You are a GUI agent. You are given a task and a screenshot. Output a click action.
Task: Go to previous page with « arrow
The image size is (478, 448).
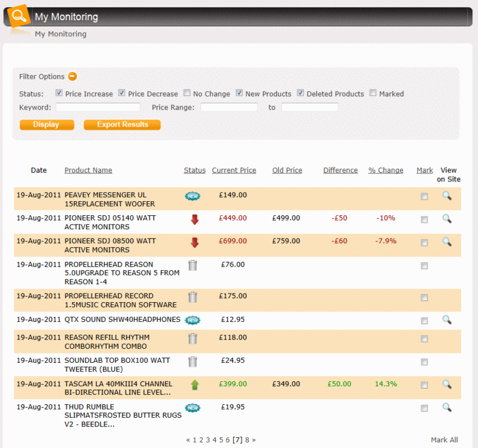coord(188,440)
